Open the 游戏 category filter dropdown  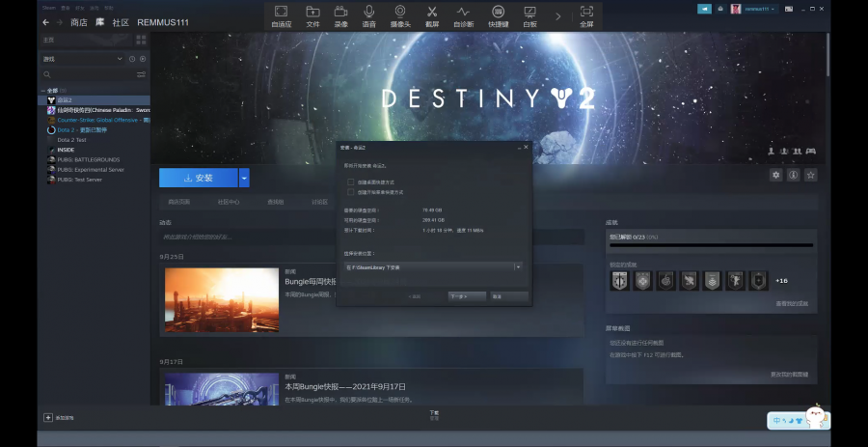click(82, 59)
